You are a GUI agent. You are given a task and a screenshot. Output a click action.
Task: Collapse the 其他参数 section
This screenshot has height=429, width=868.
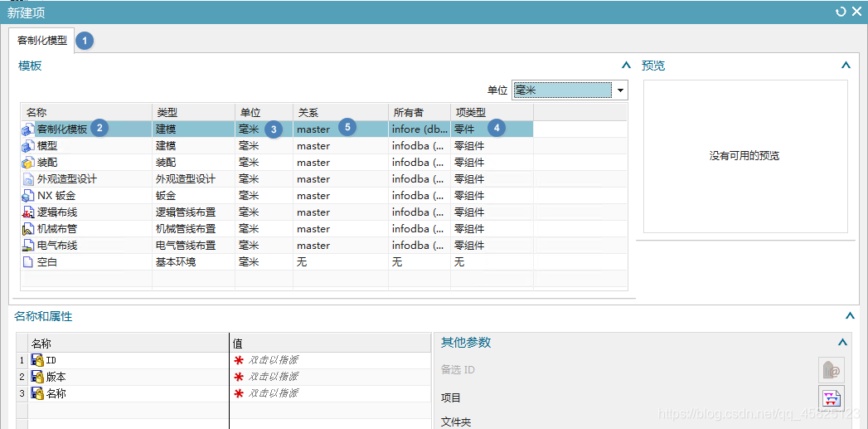click(842, 342)
